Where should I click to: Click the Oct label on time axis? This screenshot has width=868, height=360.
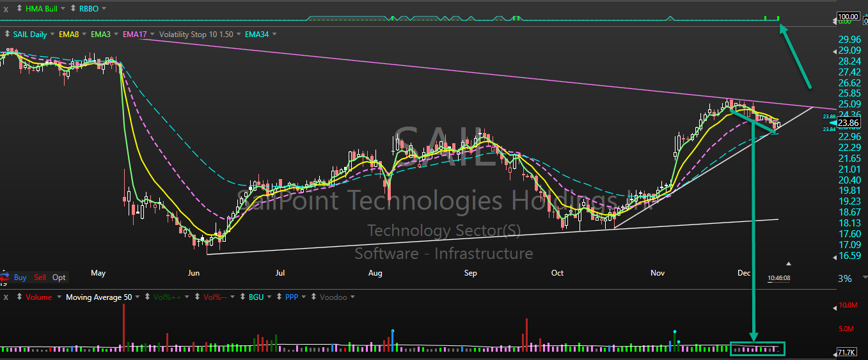point(557,273)
